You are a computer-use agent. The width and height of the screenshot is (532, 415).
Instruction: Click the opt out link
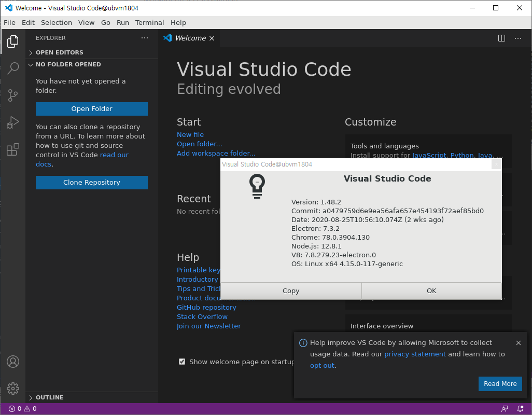click(x=323, y=366)
